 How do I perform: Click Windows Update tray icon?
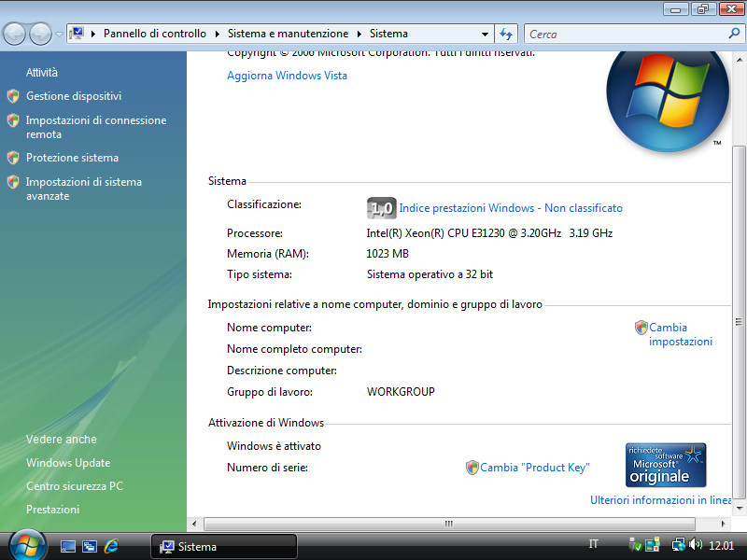[653, 545]
